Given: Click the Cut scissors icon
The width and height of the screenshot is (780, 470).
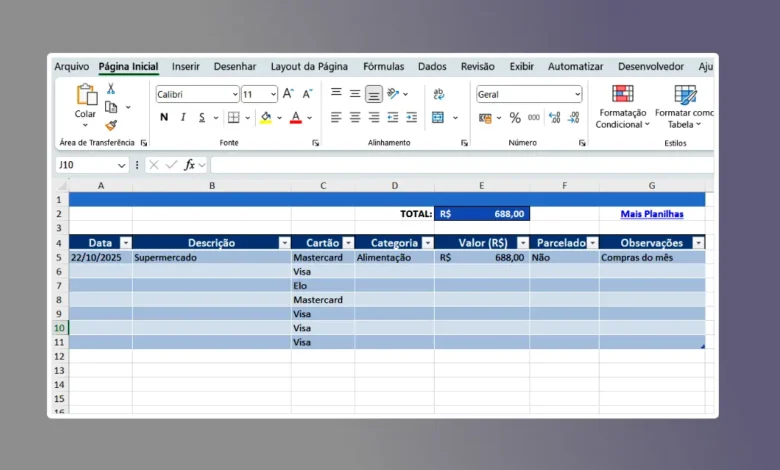Looking at the screenshot, I should pos(110,89).
